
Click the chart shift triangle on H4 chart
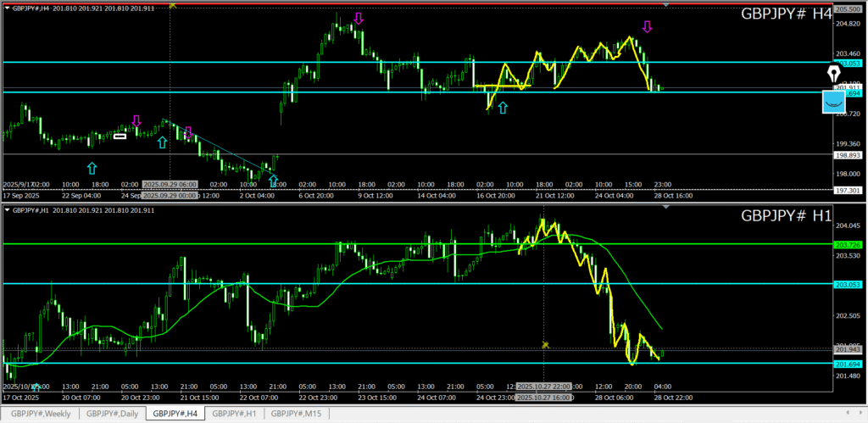click(x=666, y=5)
